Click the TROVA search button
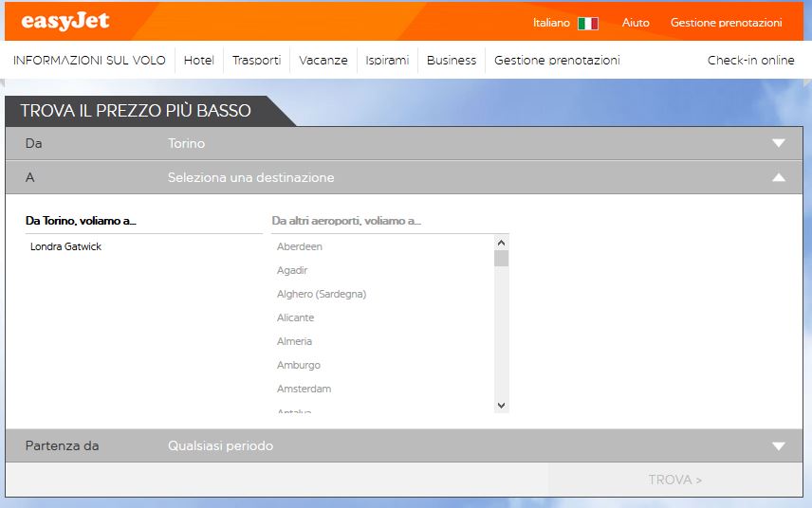This screenshot has height=508, width=812. [674, 480]
